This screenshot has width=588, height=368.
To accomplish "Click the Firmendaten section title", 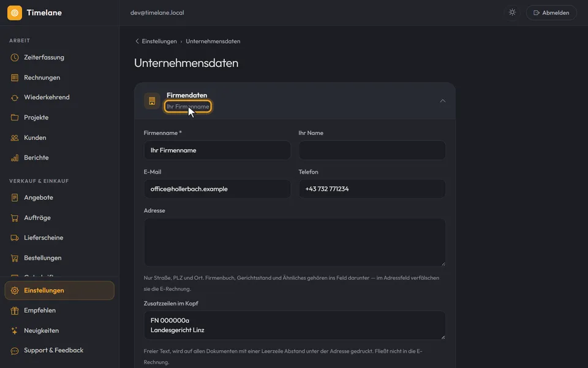I will click(x=187, y=96).
